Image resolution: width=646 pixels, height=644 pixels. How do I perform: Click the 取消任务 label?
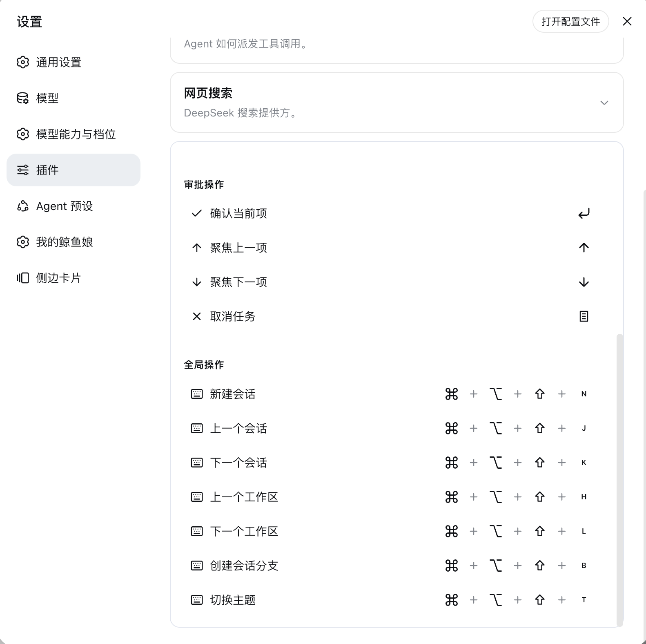(x=233, y=316)
